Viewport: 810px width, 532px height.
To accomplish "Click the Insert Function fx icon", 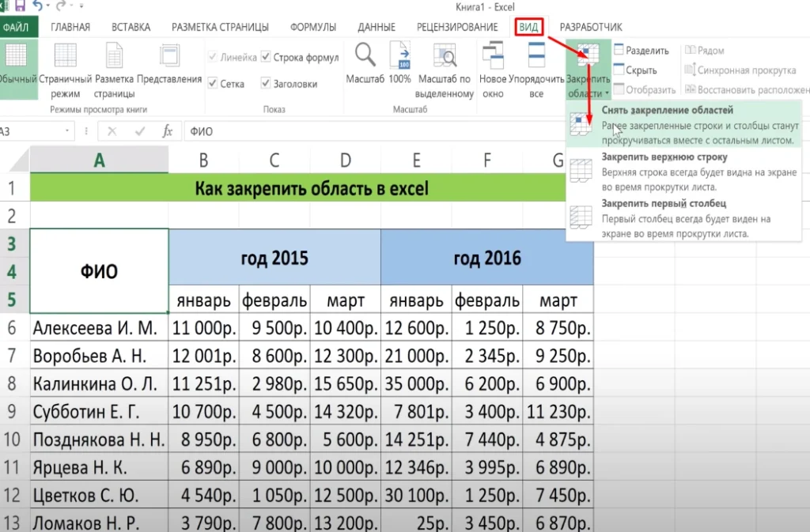I will tap(167, 131).
